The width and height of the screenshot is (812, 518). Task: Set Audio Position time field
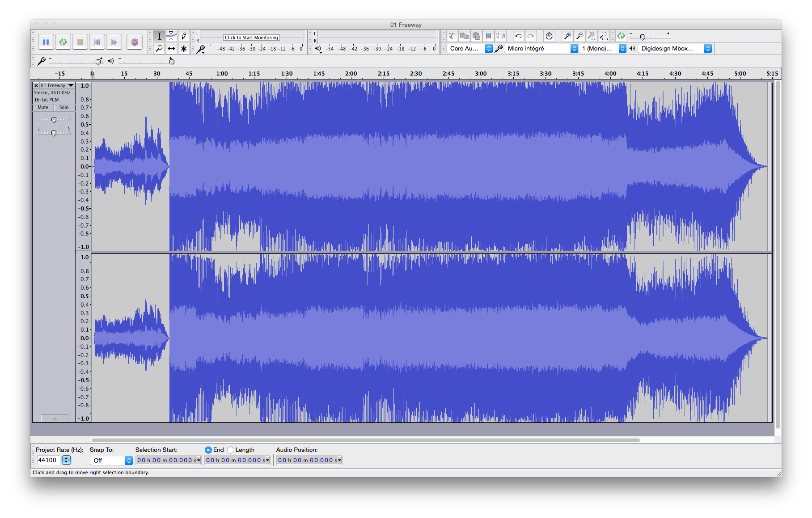pyautogui.click(x=309, y=460)
